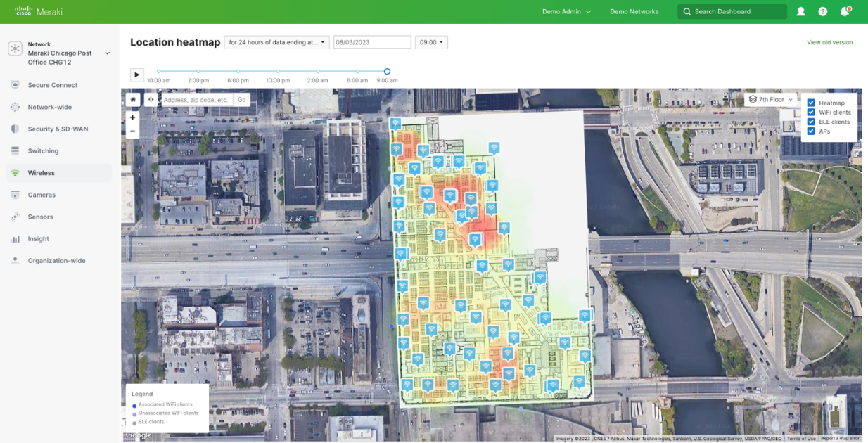The height and width of the screenshot is (443, 868).
Task: Open the 09:00 time dropdown
Action: coord(431,42)
